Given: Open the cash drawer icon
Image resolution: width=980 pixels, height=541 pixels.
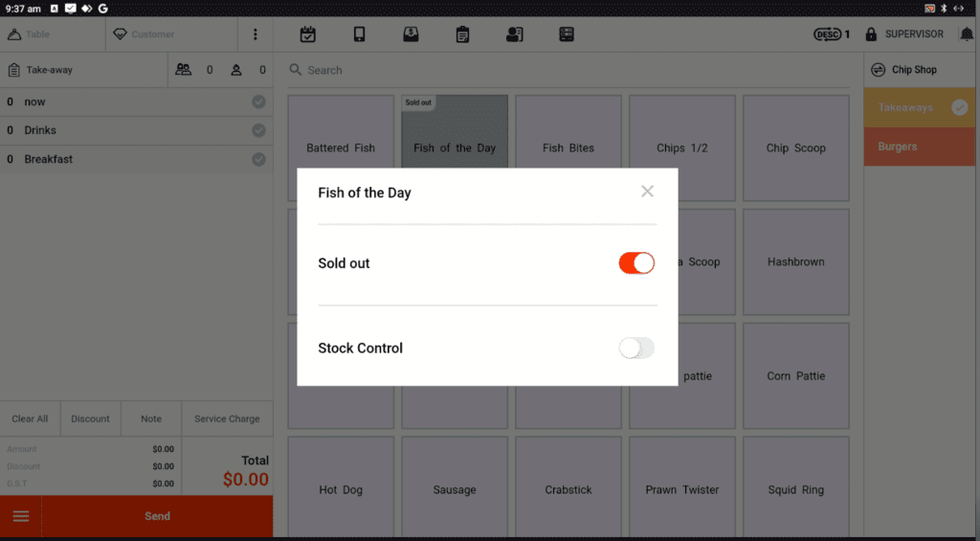Looking at the screenshot, I should point(411,34).
